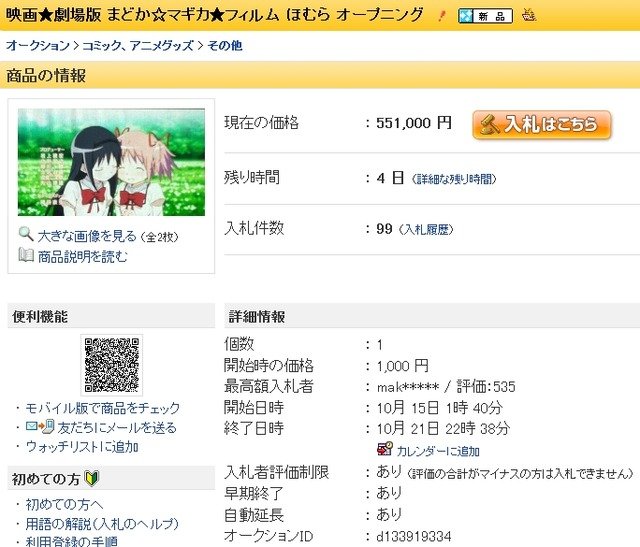This screenshot has width=640, height=547.
Task: Open コミック、アニメグッズ category breadcrumb
Action: 138,45
